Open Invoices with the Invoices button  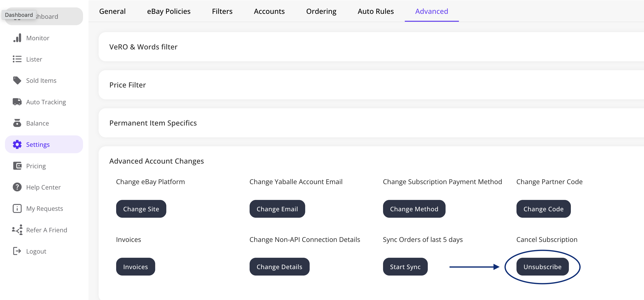click(135, 266)
